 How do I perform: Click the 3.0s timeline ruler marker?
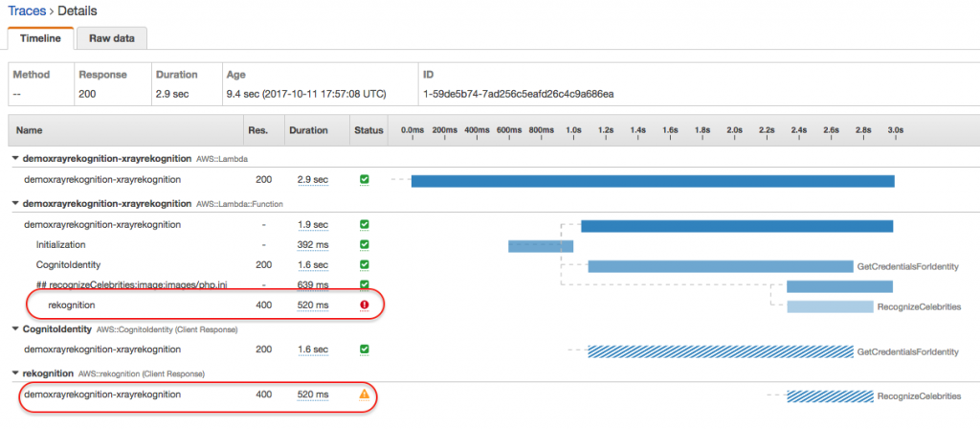(x=895, y=130)
